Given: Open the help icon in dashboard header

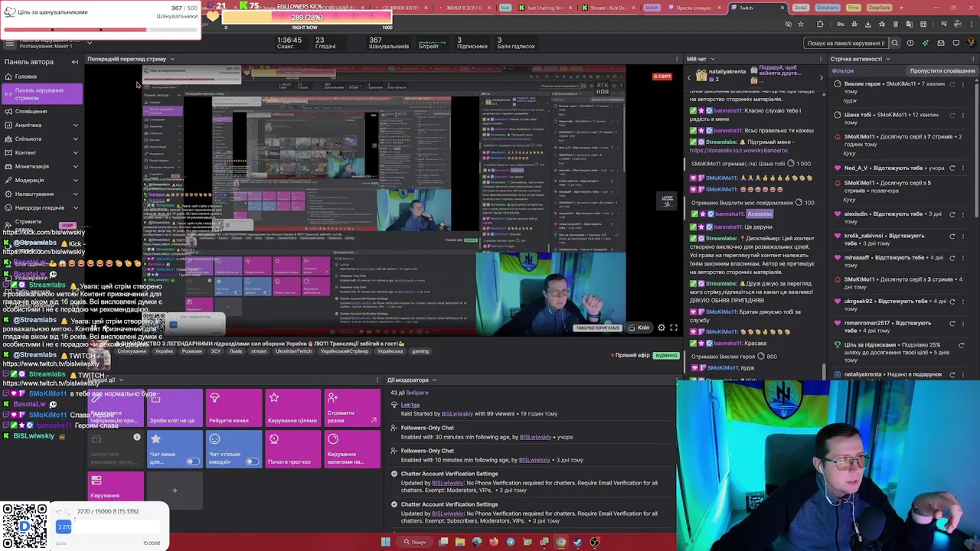Looking at the screenshot, I should coord(910,43).
